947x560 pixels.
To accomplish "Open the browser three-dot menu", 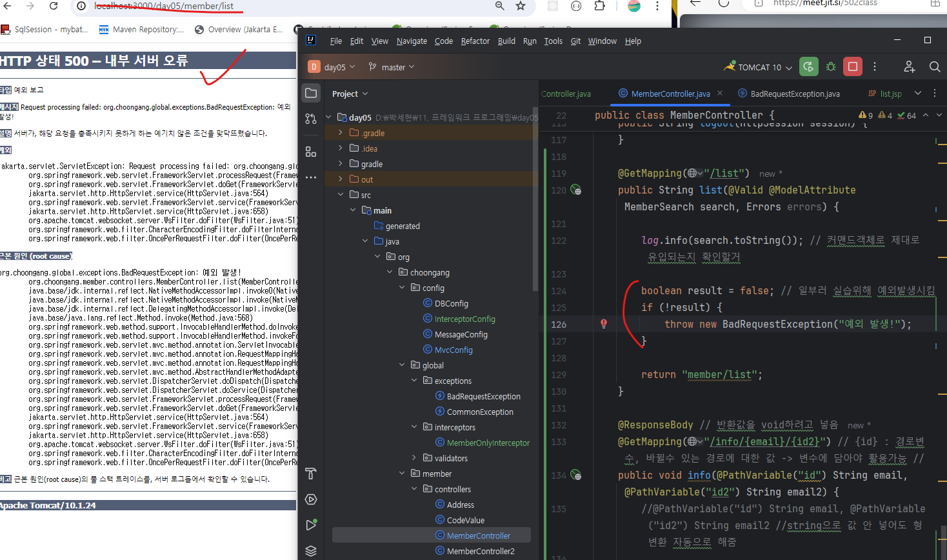I will (x=657, y=6).
